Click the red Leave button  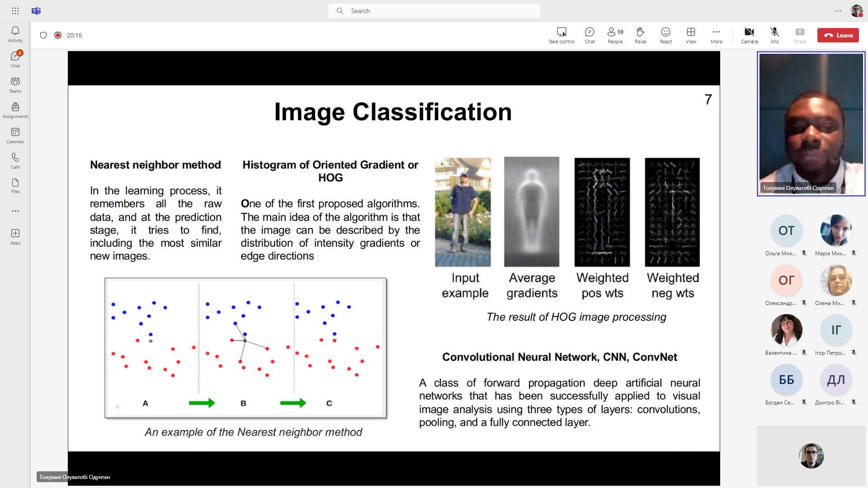point(838,35)
